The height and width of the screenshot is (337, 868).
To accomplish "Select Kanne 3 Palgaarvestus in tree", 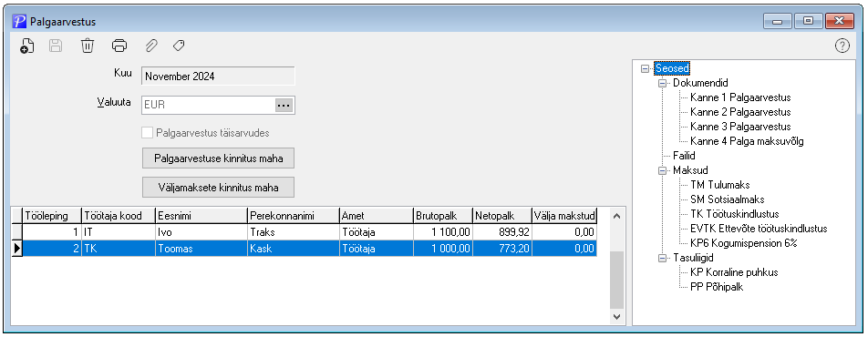I will pyautogui.click(x=740, y=127).
